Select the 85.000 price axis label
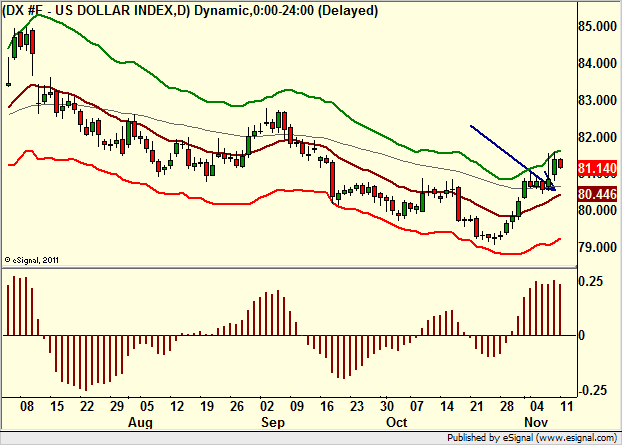 click(597, 27)
